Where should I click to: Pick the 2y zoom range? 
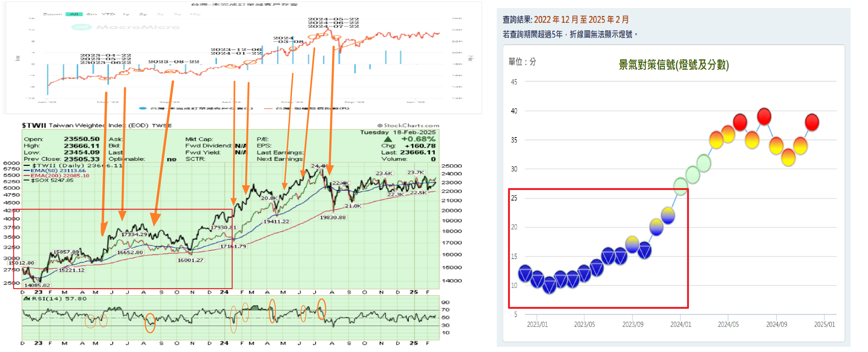pyautogui.click(x=143, y=14)
